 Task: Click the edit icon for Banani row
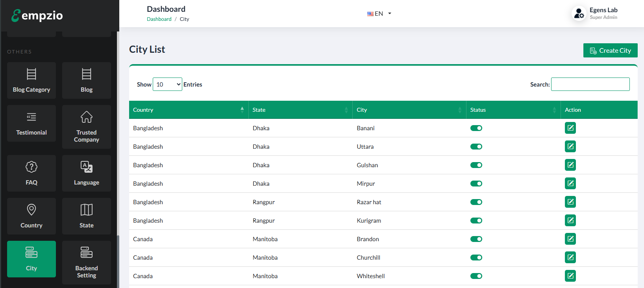click(570, 128)
